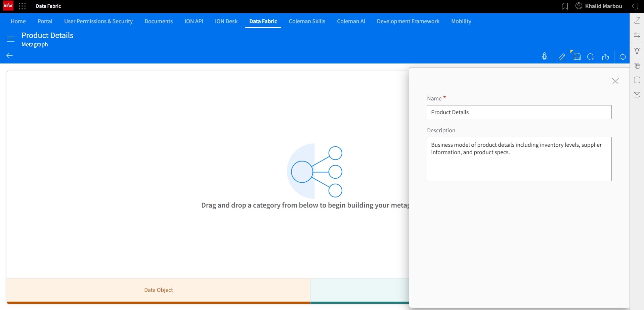Click the bell-shaped icon in the toolbar
The height and width of the screenshot is (310, 644).
click(x=623, y=57)
